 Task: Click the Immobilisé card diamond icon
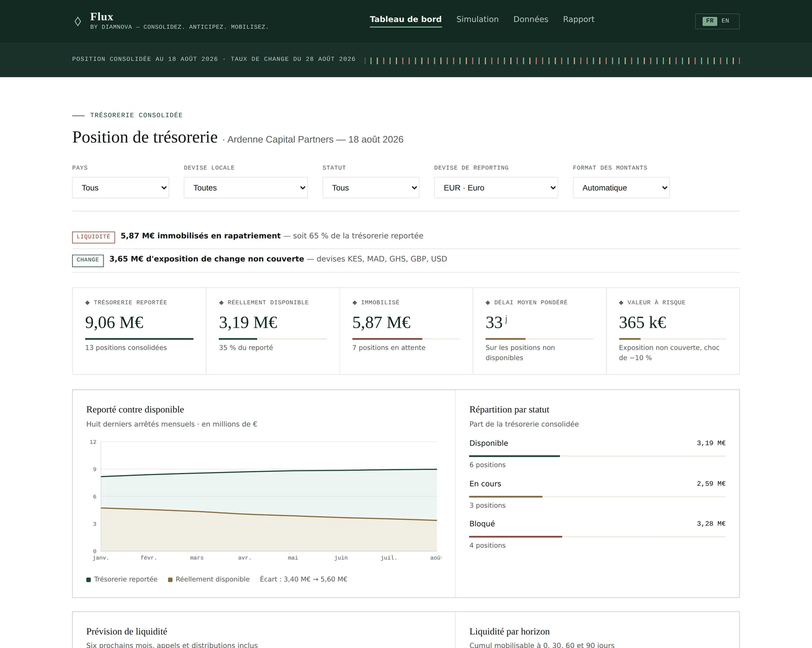coord(355,302)
